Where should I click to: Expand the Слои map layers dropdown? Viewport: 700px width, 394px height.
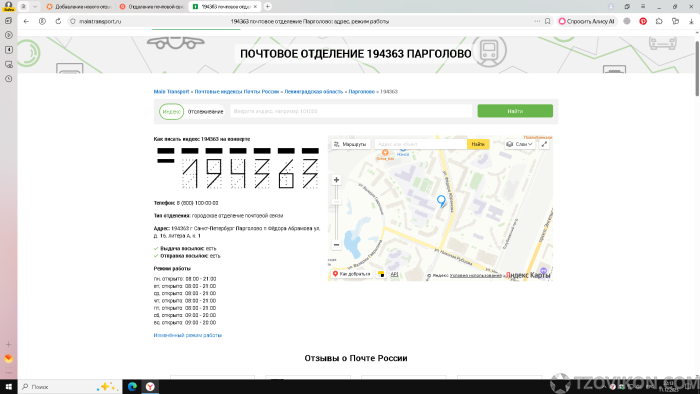(520, 144)
